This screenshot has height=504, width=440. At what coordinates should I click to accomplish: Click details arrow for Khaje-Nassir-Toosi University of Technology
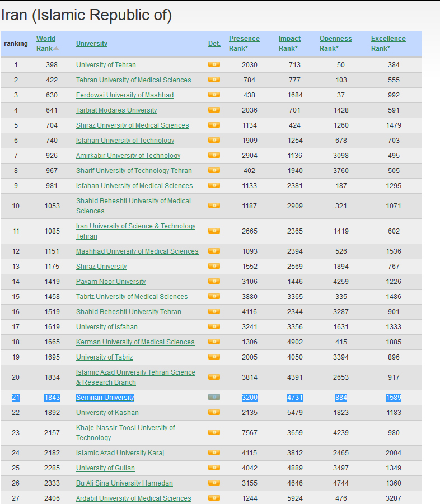point(214,433)
